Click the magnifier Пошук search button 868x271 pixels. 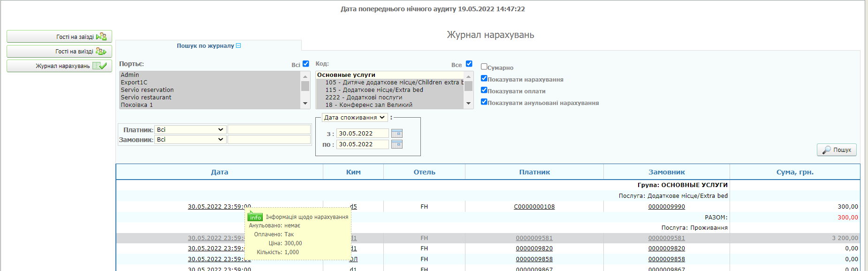[837, 150]
